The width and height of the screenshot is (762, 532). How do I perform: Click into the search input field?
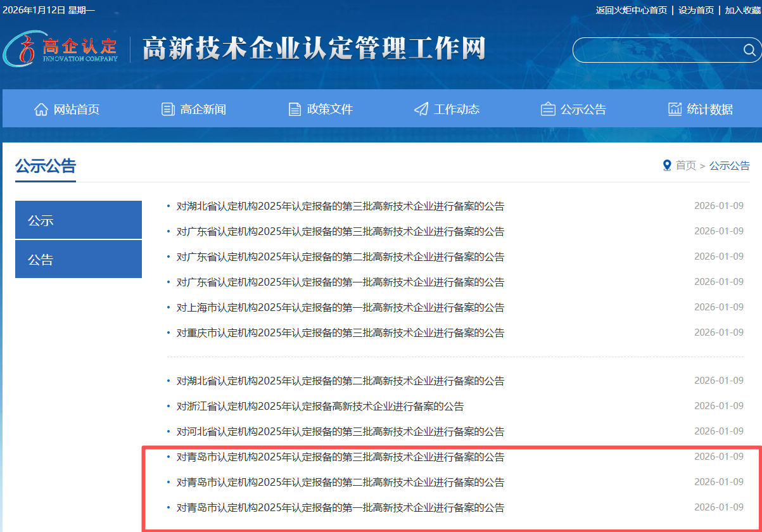(656, 50)
